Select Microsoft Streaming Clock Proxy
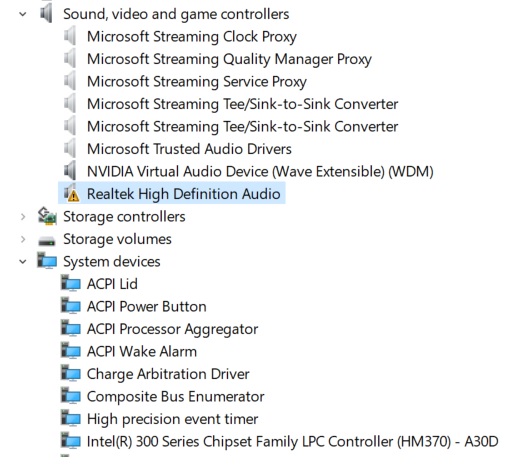 (x=192, y=37)
